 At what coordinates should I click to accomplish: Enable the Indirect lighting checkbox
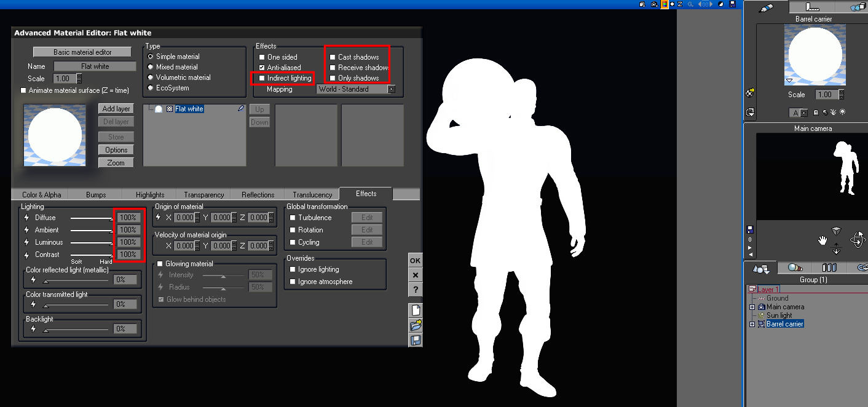pyautogui.click(x=262, y=78)
